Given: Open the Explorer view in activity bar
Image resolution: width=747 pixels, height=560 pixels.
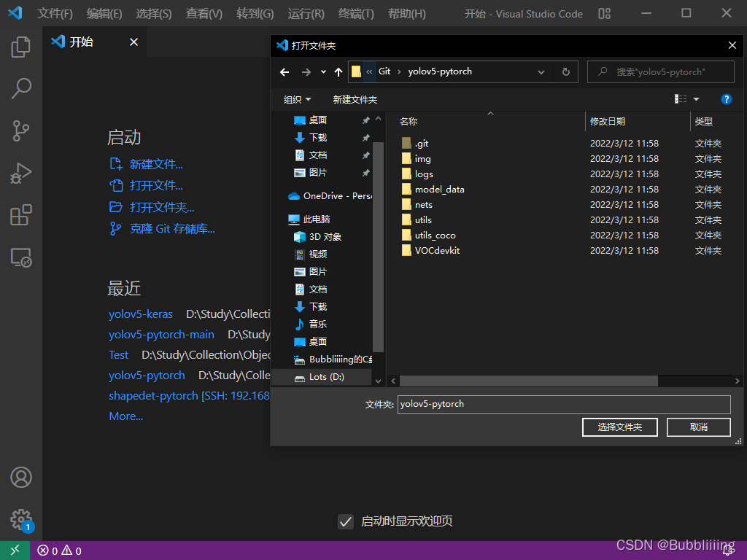Looking at the screenshot, I should click(20, 47).
